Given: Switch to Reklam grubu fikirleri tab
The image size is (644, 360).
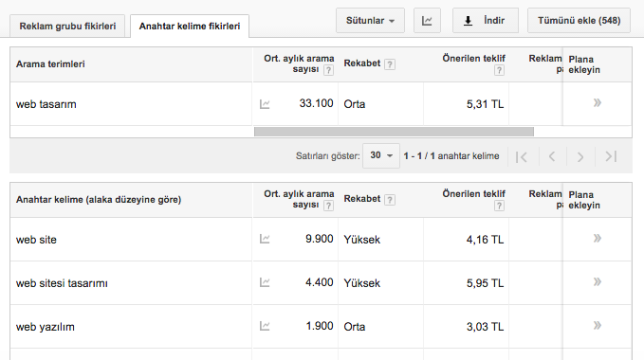Looking at the screenshot, I should 67,27.
